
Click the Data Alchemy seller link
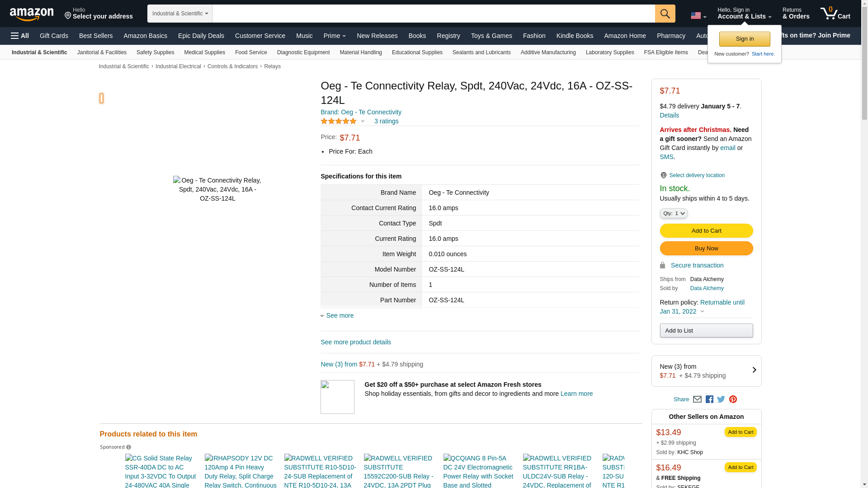pyautogui.click(x=707, y=288)
